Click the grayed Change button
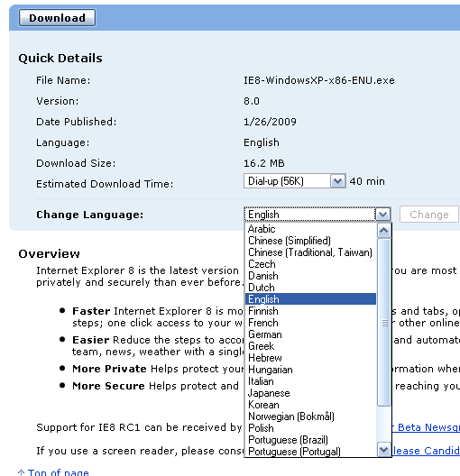Screen dimensions: 460x476 428,215
